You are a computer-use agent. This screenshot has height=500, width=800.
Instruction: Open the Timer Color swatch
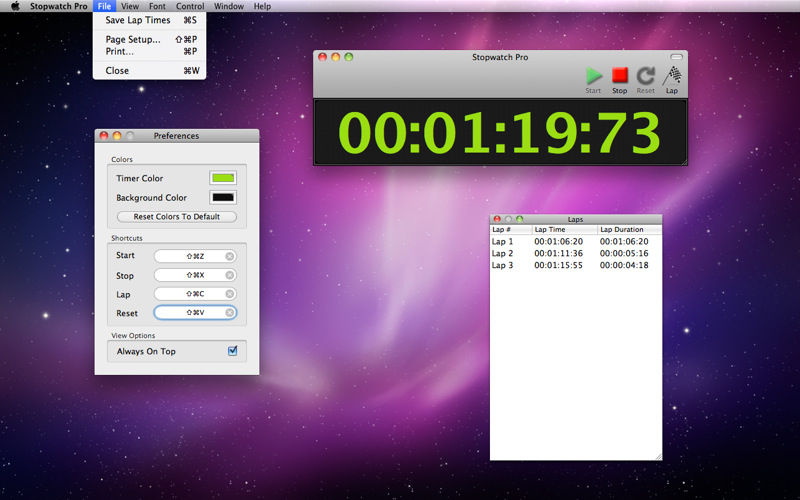223,178
